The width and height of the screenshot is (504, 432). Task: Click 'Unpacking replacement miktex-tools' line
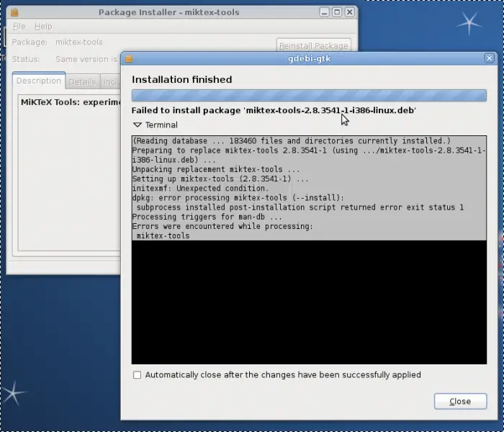point(216,169)
